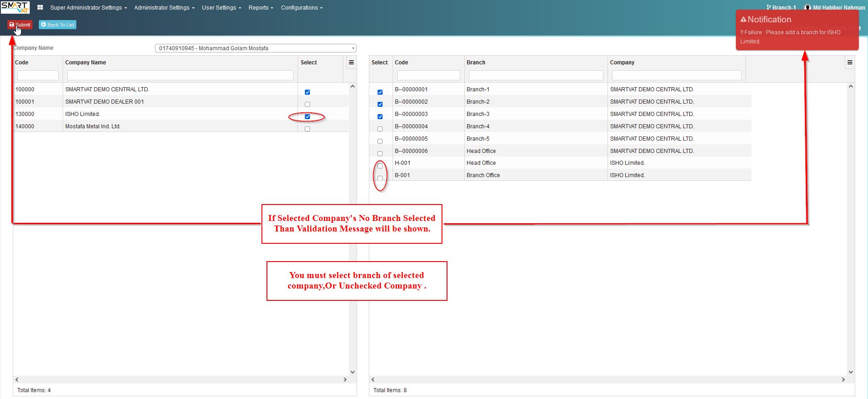This screenshot has height=399, width=868.
Task: Check B-001 Branch Office checkbox
Action: point(380,178)
